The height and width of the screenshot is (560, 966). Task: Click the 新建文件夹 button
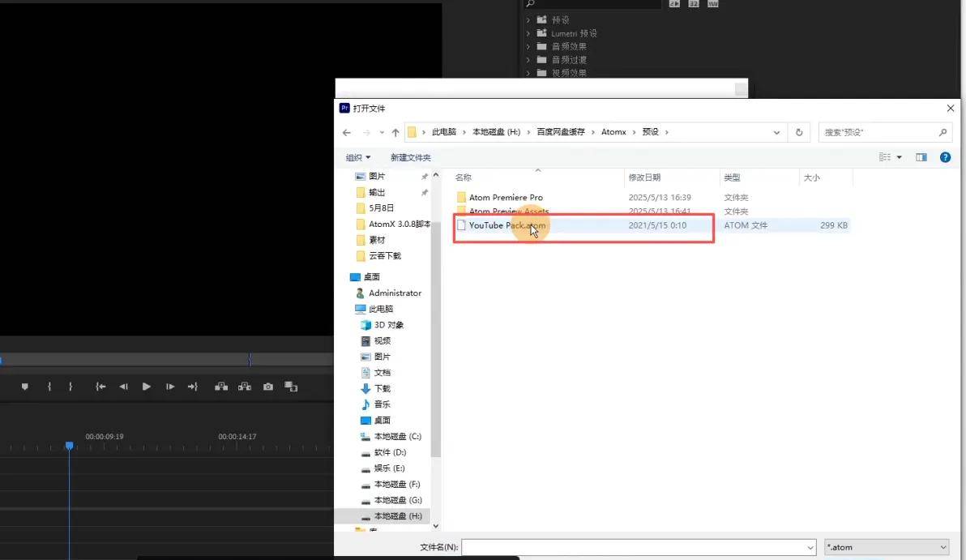[410, 157]
